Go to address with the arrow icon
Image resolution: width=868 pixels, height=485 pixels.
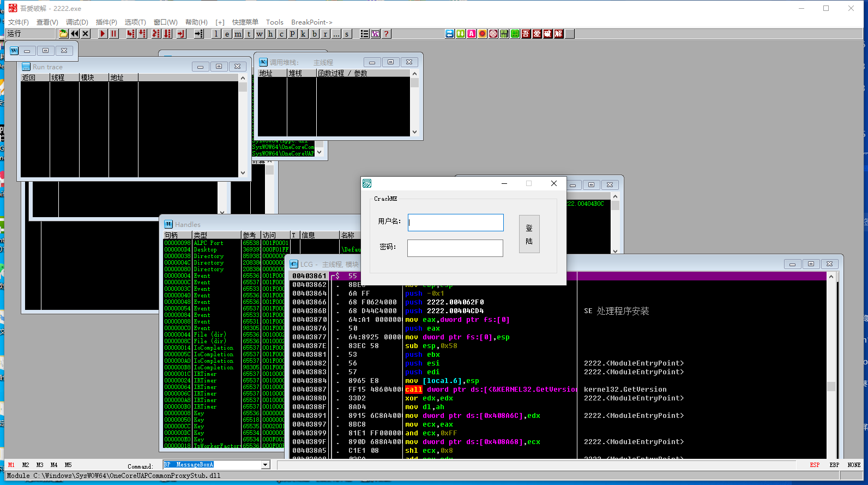[198, 34]
